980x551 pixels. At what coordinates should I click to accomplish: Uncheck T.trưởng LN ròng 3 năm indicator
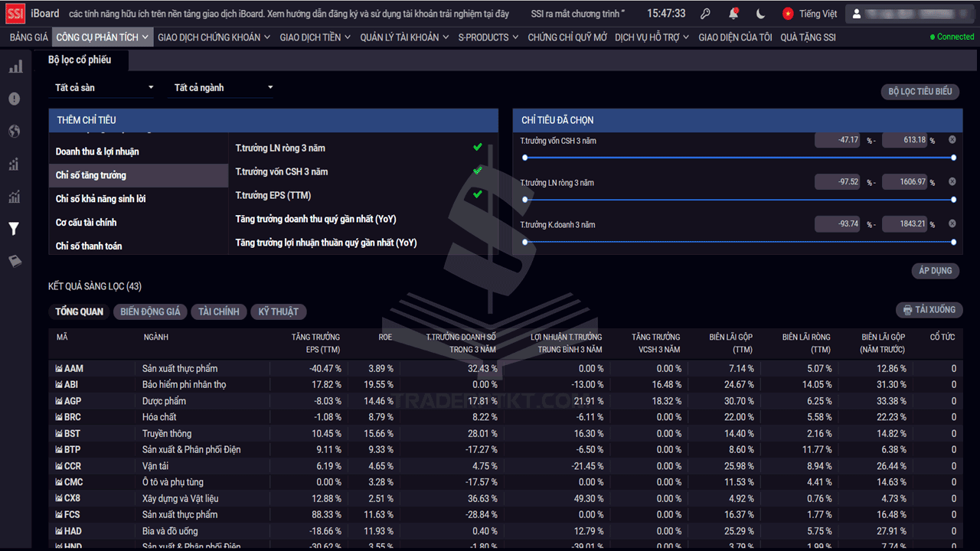(x=478, y=147)
